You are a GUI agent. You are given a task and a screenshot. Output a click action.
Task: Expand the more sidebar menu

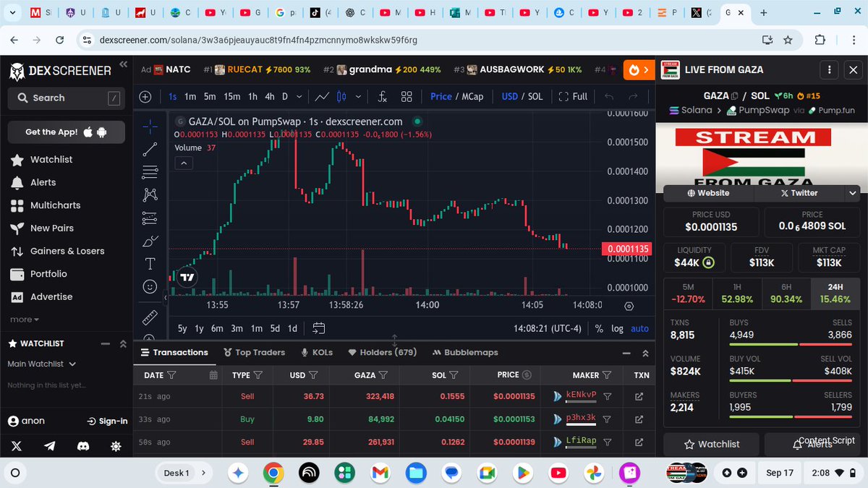coord(25,320)
